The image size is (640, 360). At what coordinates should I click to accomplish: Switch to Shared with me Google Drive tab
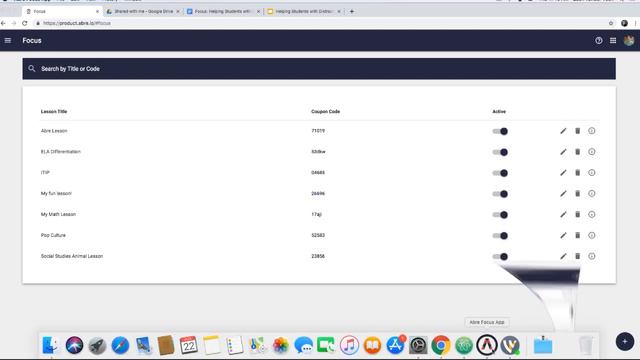143,11
